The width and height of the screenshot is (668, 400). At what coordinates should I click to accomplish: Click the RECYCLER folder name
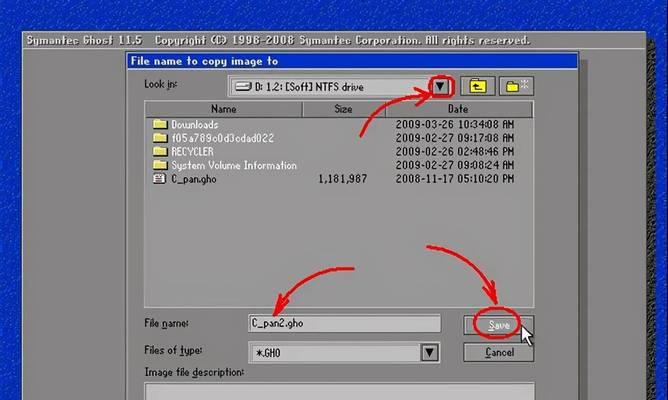193,152
